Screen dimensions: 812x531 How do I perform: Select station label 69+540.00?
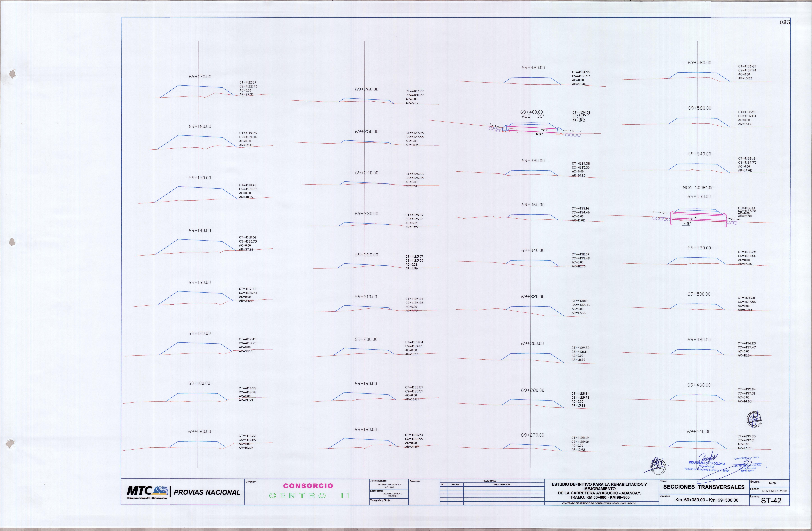coord(699,154)
